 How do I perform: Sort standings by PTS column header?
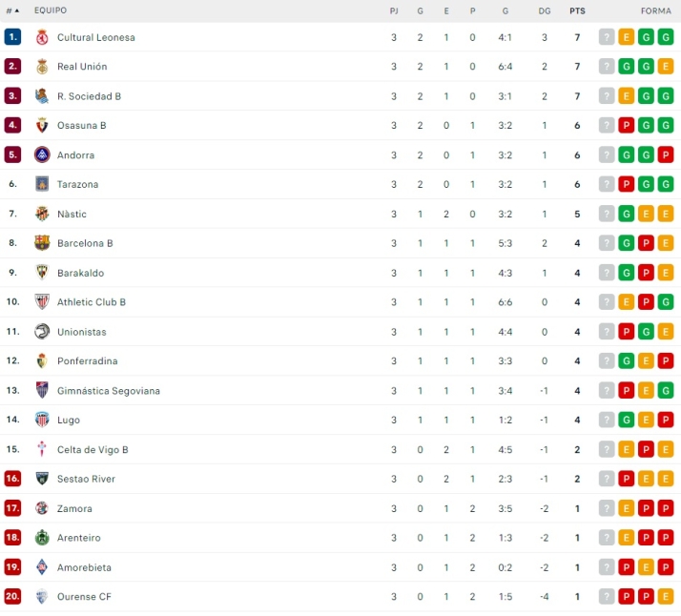tap(577, 10)
